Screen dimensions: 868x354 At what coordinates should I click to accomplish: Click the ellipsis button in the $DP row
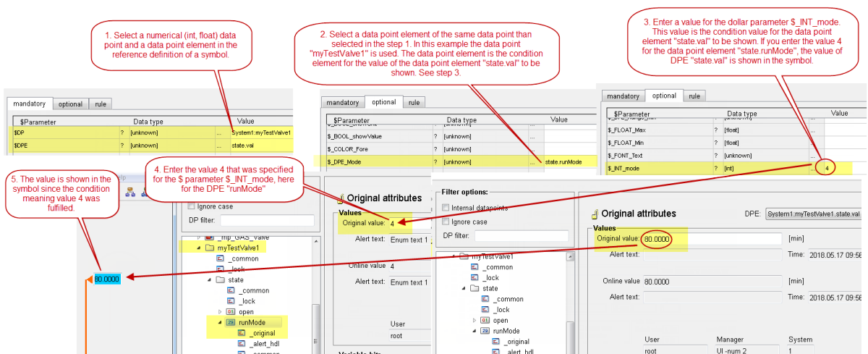[219, 133]
